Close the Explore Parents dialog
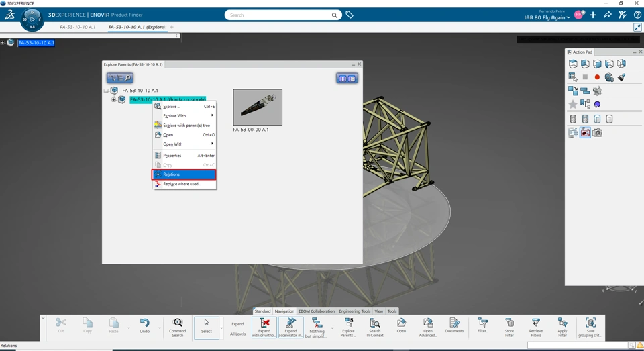 coord(360,64)
